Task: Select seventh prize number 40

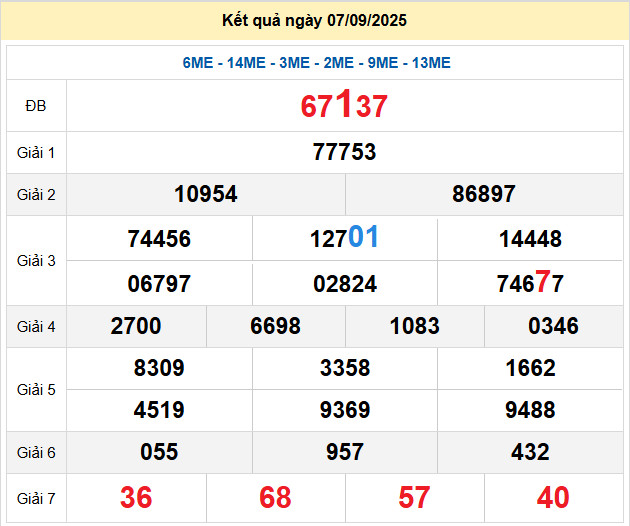Action: coord(553,497)
